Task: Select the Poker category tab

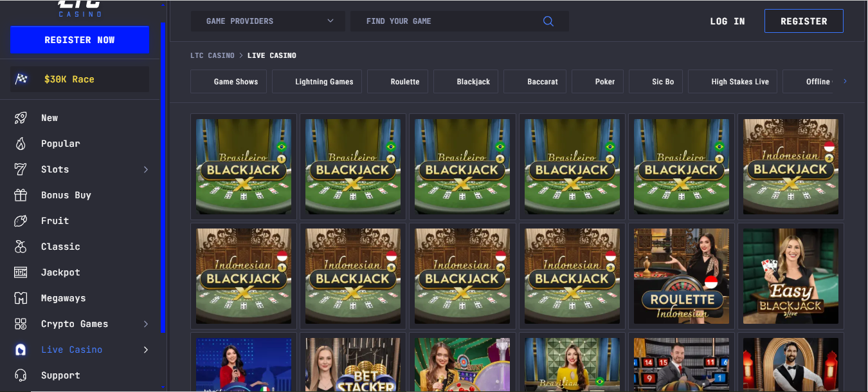Action: coord(597,82)
